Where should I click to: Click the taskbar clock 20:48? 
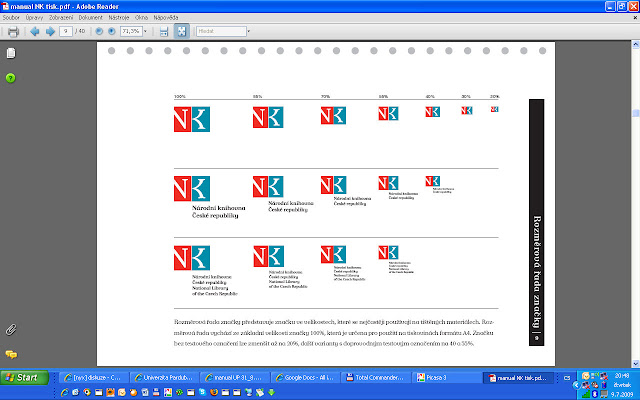(x=622, y=376)
